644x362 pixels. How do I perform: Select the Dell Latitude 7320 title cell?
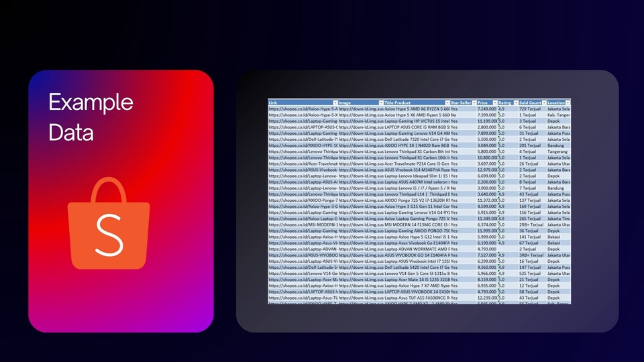(x=416, y=139)
